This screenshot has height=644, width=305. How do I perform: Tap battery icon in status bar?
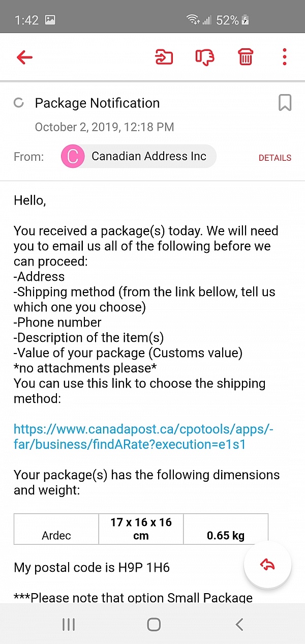coord(245,20)
